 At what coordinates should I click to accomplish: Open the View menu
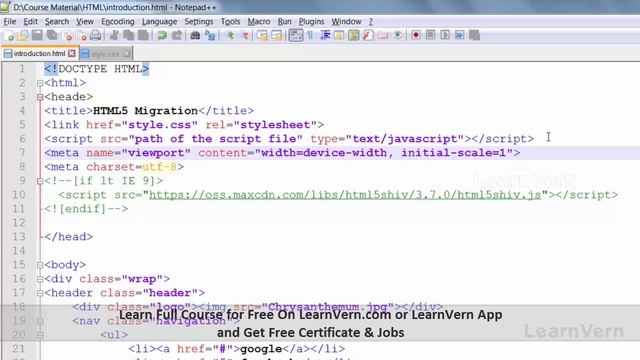point(84,21)
